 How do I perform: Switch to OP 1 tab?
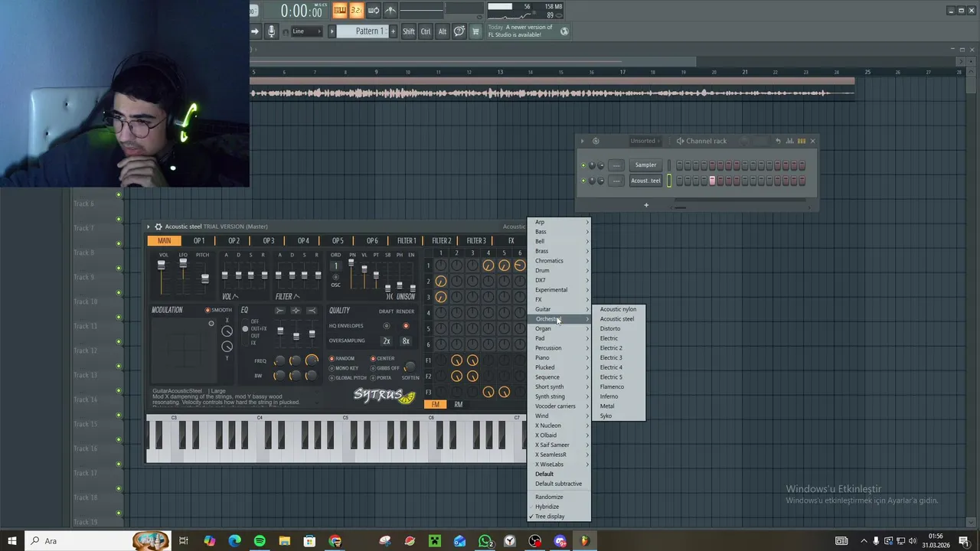tap(199, 241)
